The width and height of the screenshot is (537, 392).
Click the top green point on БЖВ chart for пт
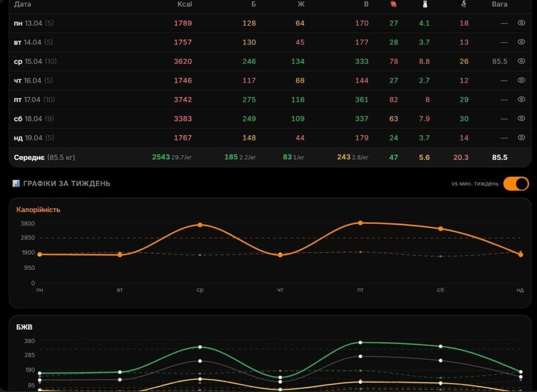coord(360,342)
